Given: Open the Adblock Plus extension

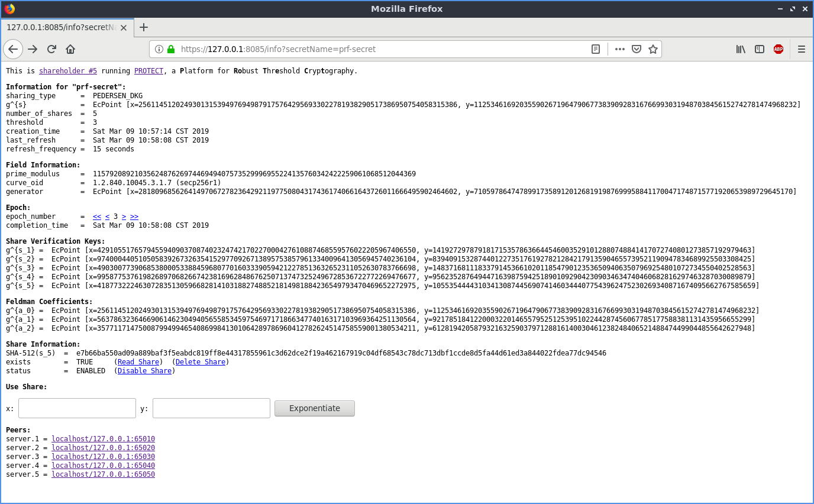Looking at the screenshot, I should [x=779, y=49].
